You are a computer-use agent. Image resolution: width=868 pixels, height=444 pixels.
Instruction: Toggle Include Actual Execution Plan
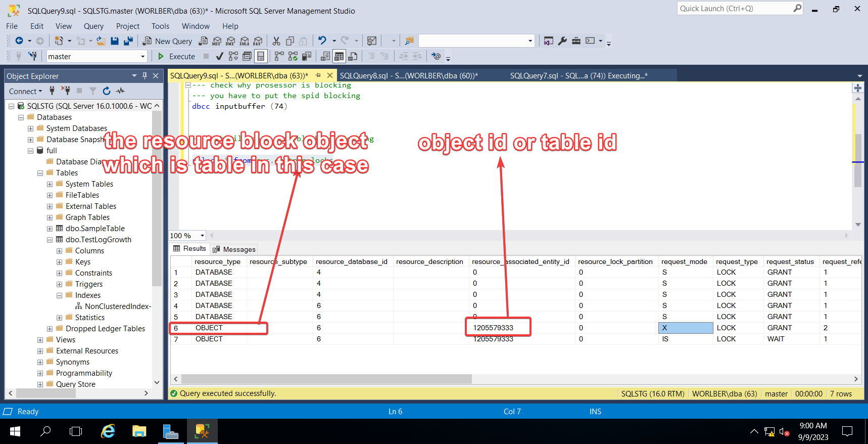point(279,56)
